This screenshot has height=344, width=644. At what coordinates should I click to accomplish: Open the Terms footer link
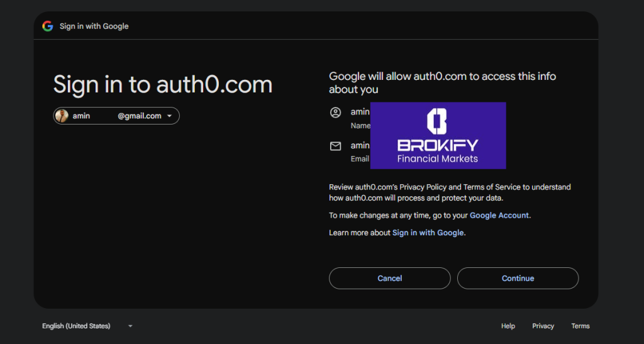(580, 326)
